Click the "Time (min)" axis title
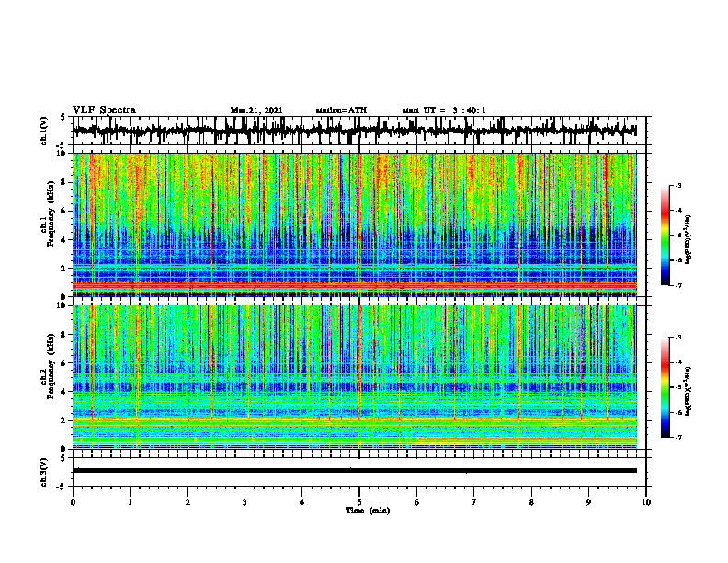728x563 pixels. tap(368, 511)
